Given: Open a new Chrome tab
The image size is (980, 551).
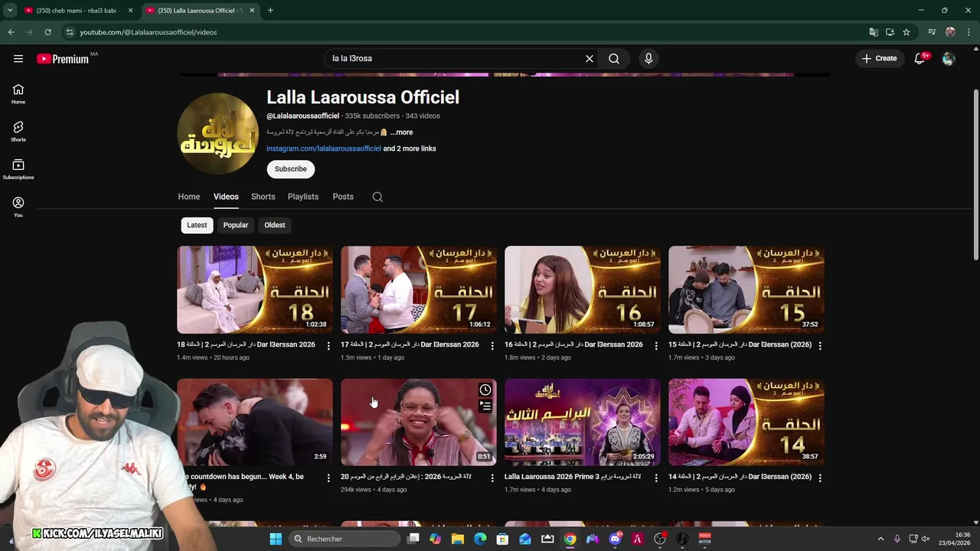Looking at the screenshot, I should [x=270, y=10].
